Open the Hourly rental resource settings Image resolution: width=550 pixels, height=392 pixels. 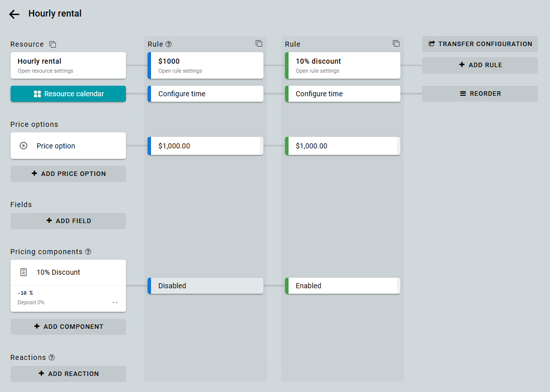(x=68, y=65)
